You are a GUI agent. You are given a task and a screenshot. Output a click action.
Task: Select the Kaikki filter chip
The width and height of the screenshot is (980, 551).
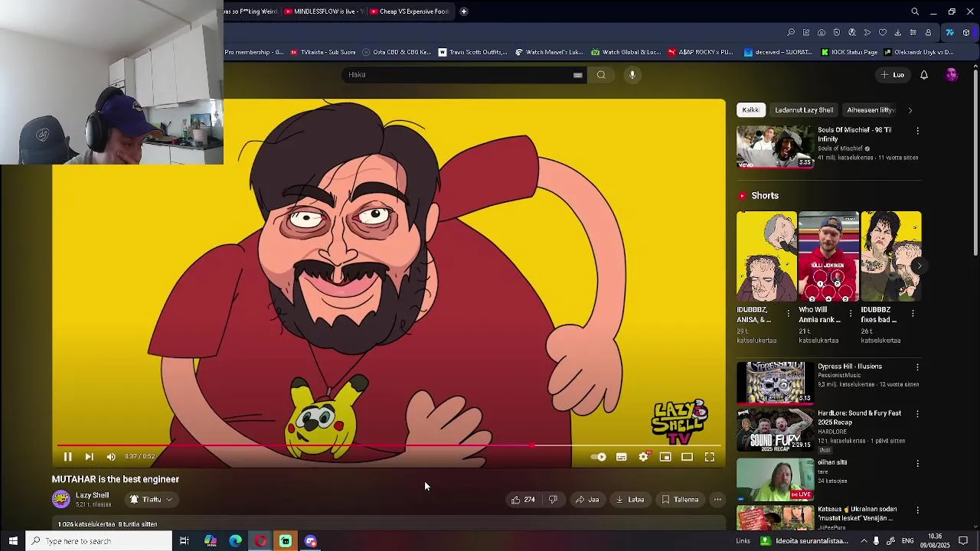(750, 110)
